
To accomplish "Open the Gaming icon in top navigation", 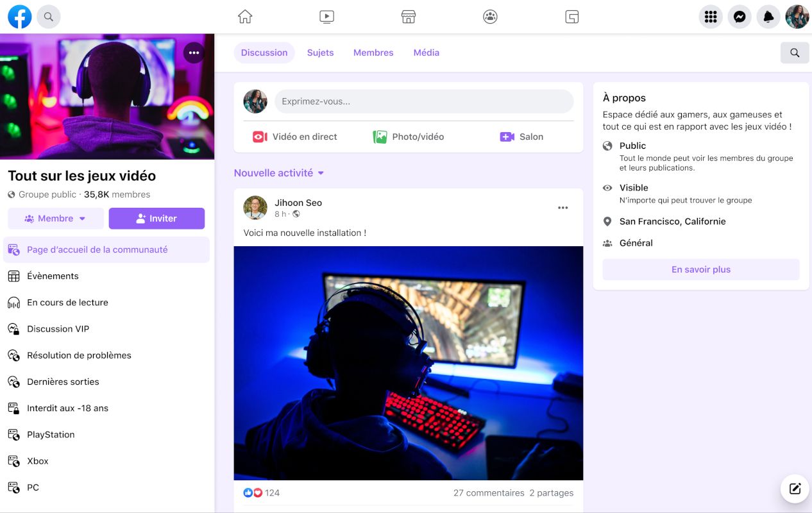I will click(x=572, y=17).
